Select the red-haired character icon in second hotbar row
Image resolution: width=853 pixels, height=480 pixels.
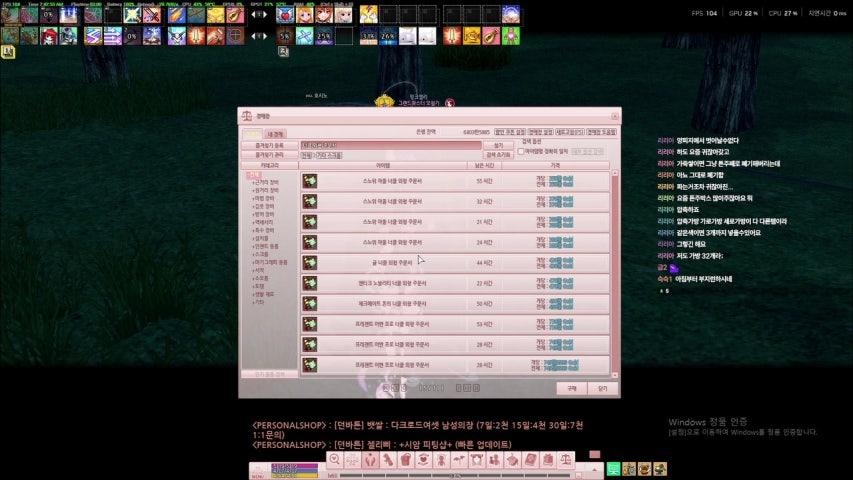49,36
